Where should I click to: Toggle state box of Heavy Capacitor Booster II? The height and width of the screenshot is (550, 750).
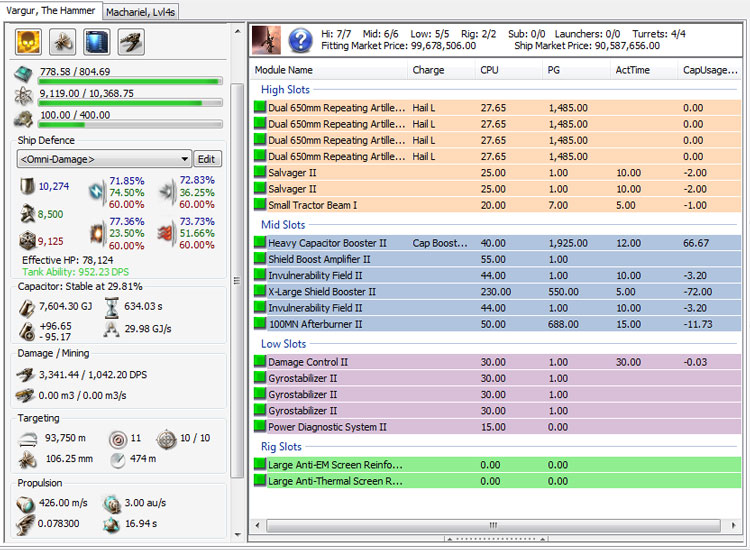[260, 242]
